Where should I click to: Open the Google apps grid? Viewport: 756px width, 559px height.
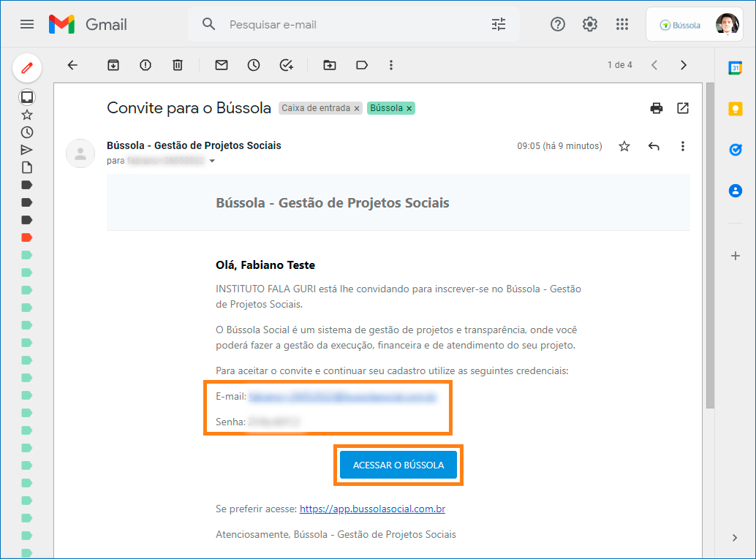(x=622, y=24)
